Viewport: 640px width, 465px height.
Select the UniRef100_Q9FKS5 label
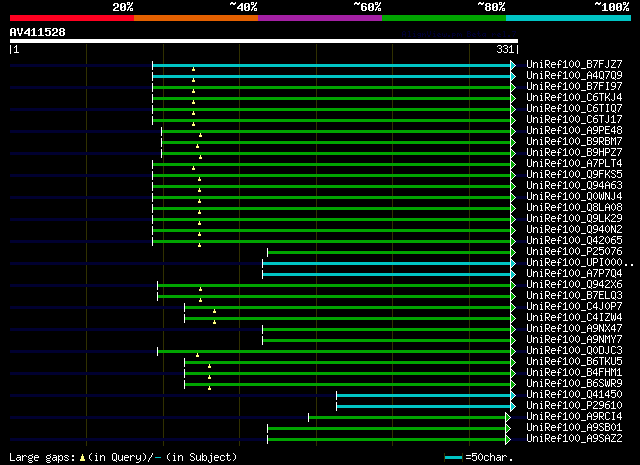574,174
